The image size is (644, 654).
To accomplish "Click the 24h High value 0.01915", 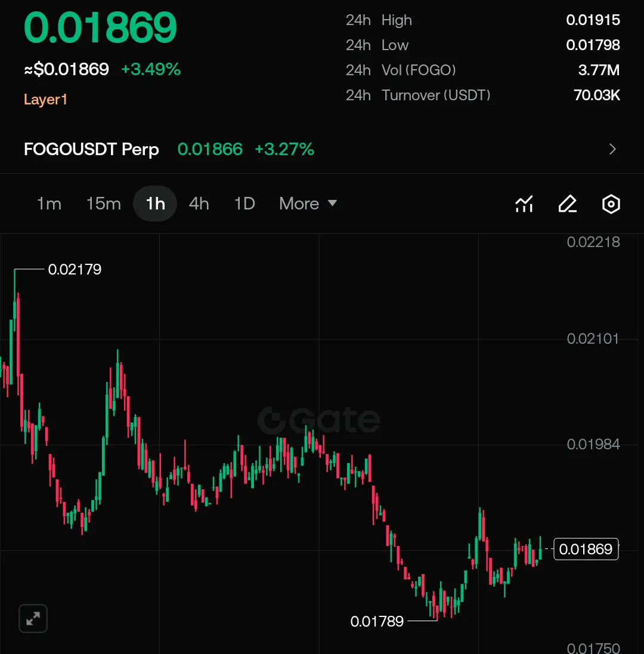I will (x=593, y=20).
